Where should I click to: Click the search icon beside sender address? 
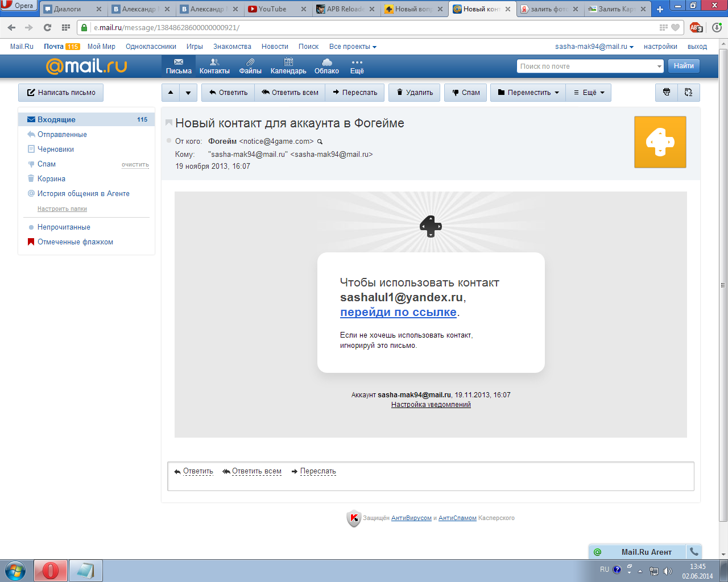coord(320,142)
